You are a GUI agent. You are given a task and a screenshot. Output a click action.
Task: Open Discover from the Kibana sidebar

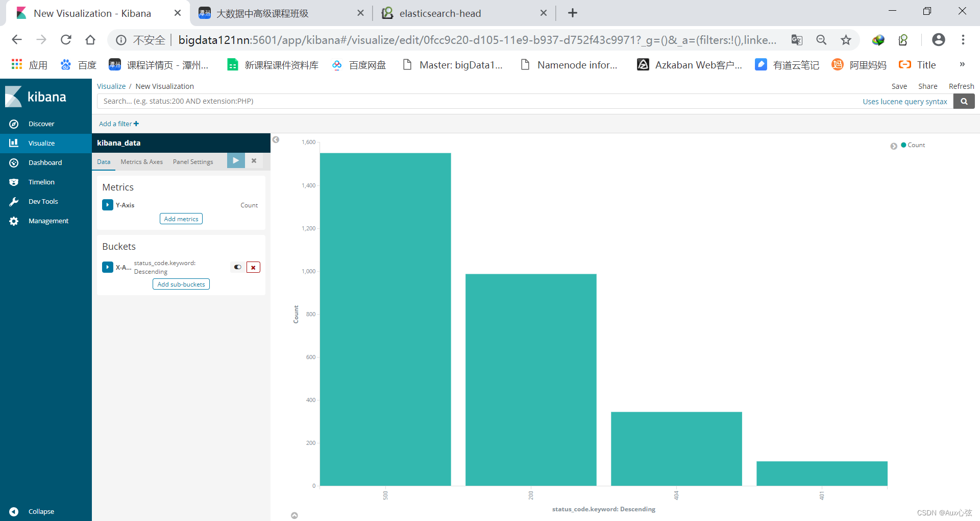(x=41, y=124)
